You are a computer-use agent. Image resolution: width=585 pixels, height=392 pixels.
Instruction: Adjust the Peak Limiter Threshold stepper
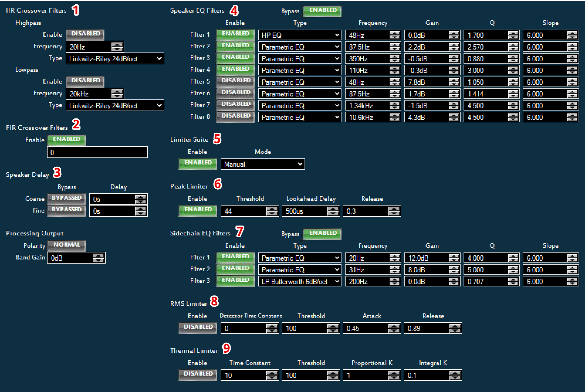coord(272,211)
